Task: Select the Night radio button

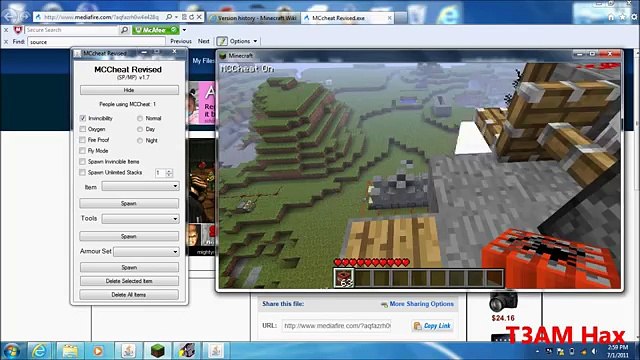Action: coord(140,140)
